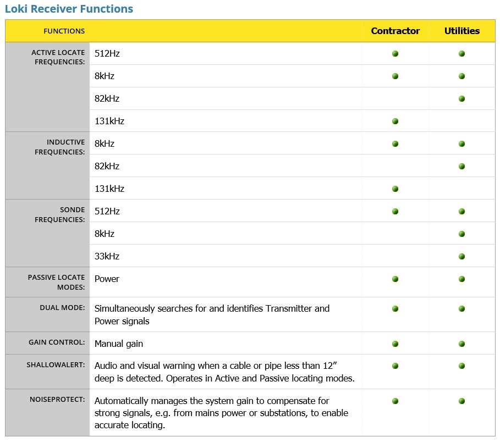Select the Contractor column header

[395, 31]
